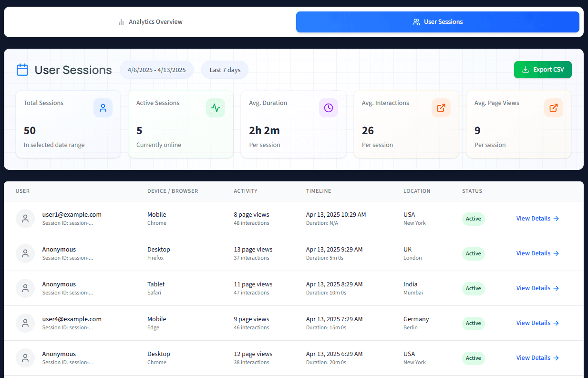Click the 13 page views cell
Screen dimensions: 588x378
(x=253, y=250)
